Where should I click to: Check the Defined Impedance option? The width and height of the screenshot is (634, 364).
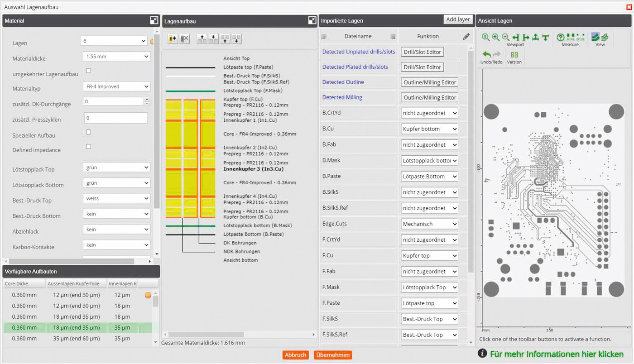[x=88, y=147]
